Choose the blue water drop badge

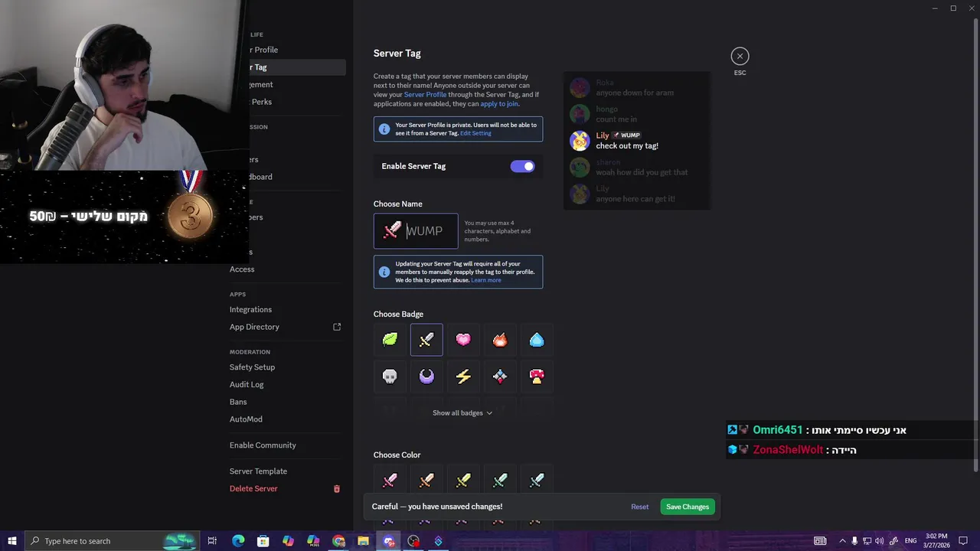(x=537, y=340)
